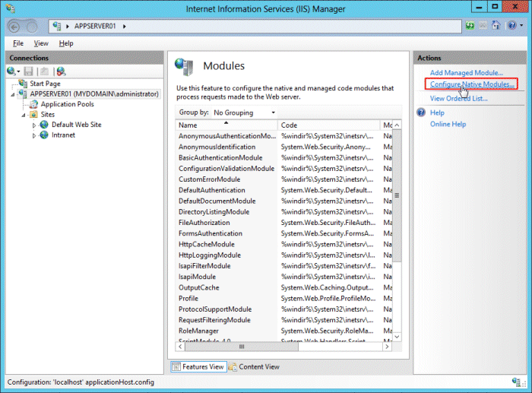Click the Start Page tree icon
Image resolution: width=532 pixels, height=393 pixels.
point(23,83)
